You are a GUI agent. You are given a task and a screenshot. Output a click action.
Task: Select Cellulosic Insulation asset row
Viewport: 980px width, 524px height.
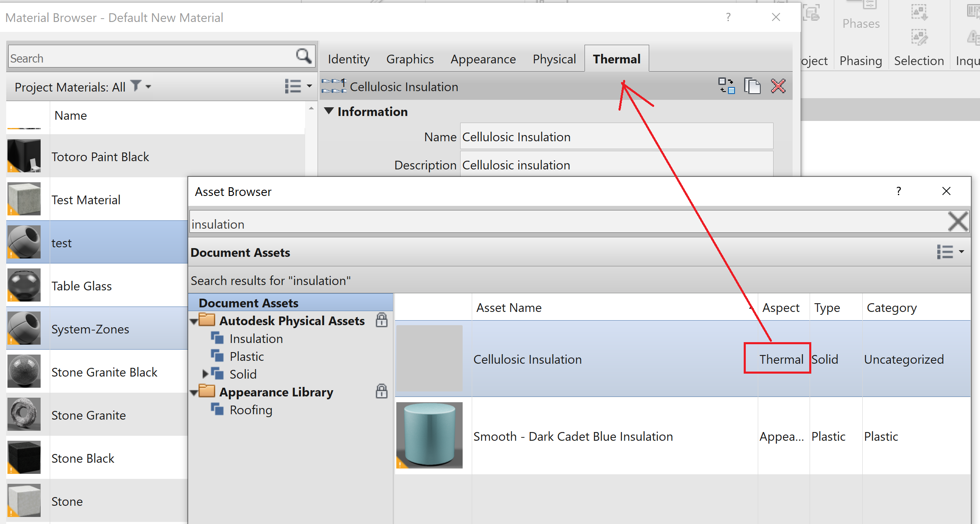pyautogui.click(x=683, y=359)
